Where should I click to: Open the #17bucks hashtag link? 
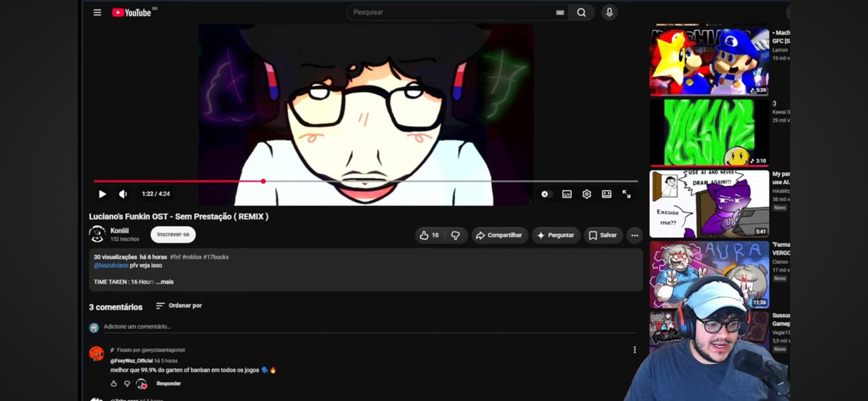216,257
